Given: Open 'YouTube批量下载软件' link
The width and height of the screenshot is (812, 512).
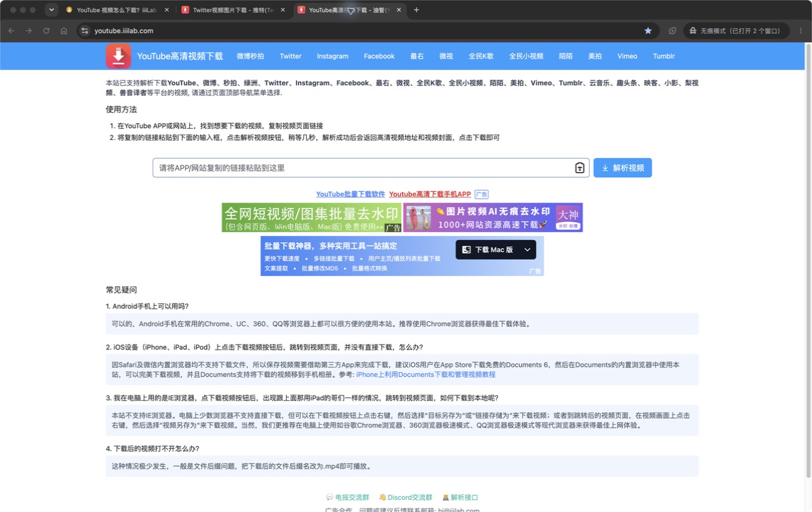Looking at the screenshot, I should (x=351, y=194).
